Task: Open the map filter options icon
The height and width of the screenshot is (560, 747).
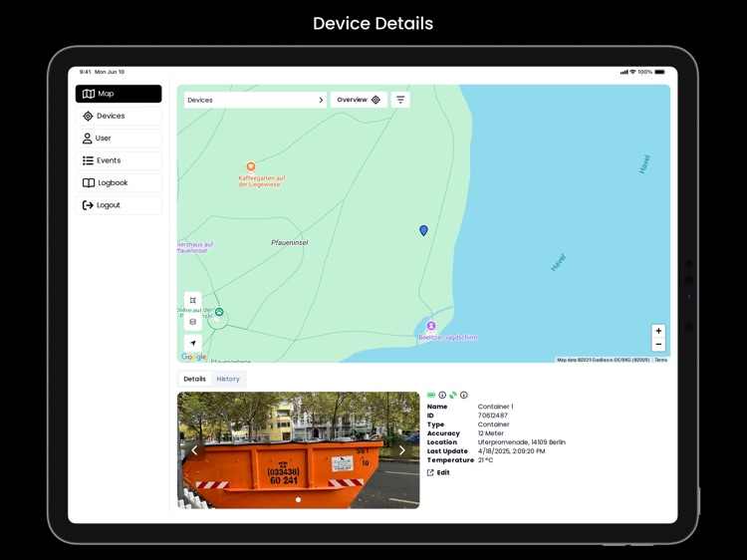Action: tap(400, 100)
